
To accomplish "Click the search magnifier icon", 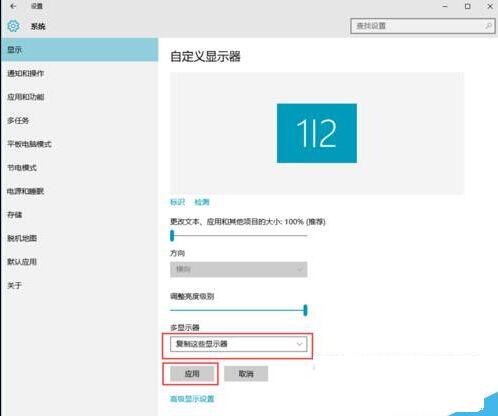I will coord(488,26).
